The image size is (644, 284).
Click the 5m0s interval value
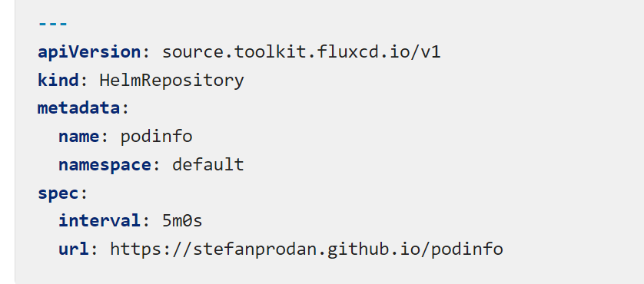click(x=182, y=221)
